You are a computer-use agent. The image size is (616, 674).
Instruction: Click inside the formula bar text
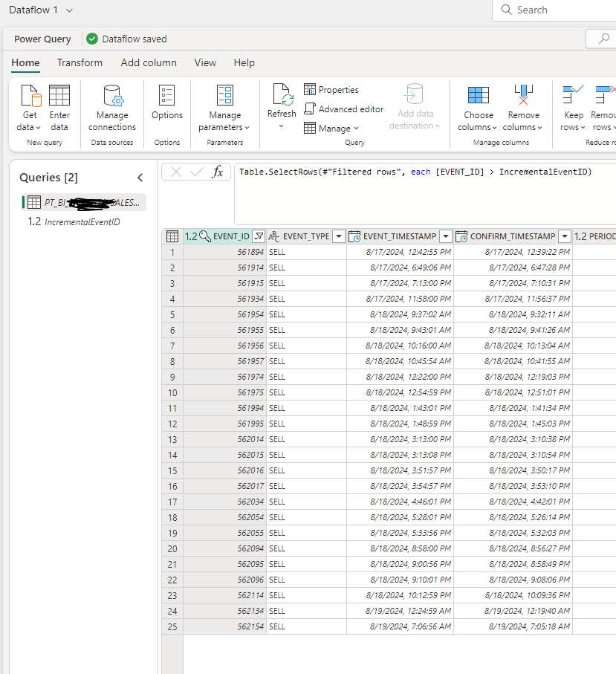click(x=415, y=172)
